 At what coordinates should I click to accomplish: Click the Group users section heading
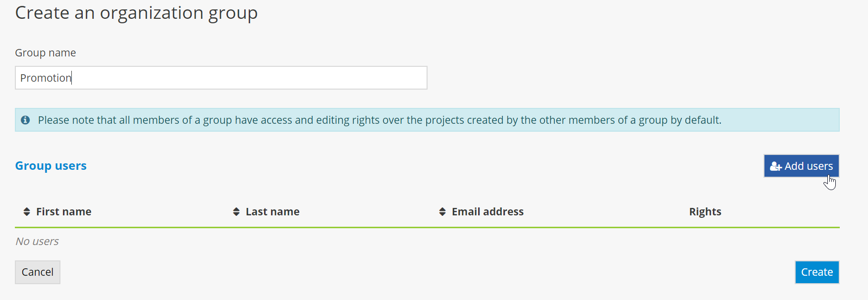(x=51, y=166)
